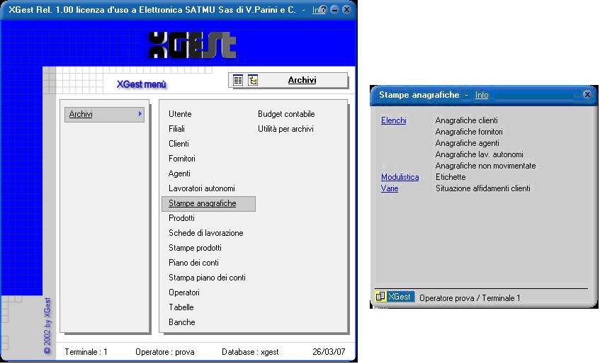This screenshot has height=364, width=600.
Task: Open the Clienti menu entry
Action: [179, 144]
